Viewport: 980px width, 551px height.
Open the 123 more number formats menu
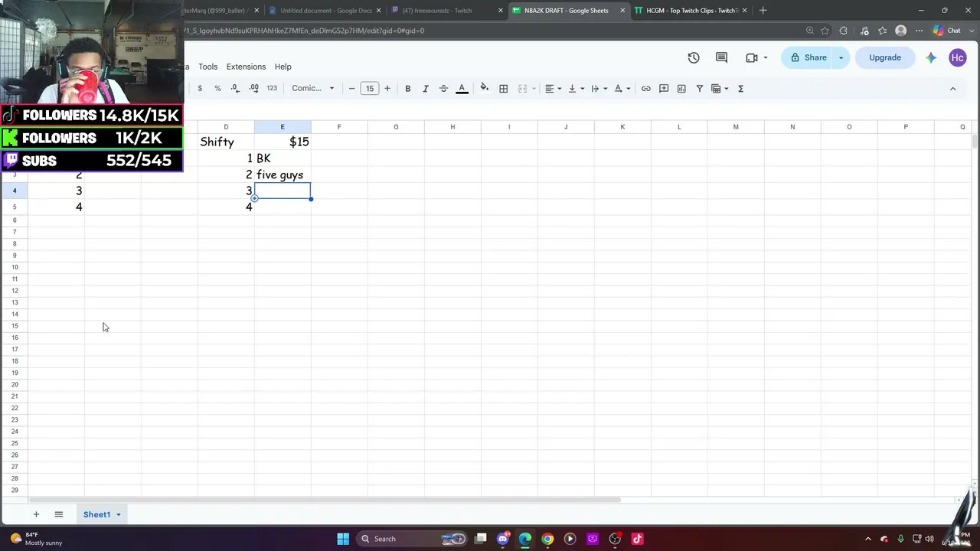[272, 89]
